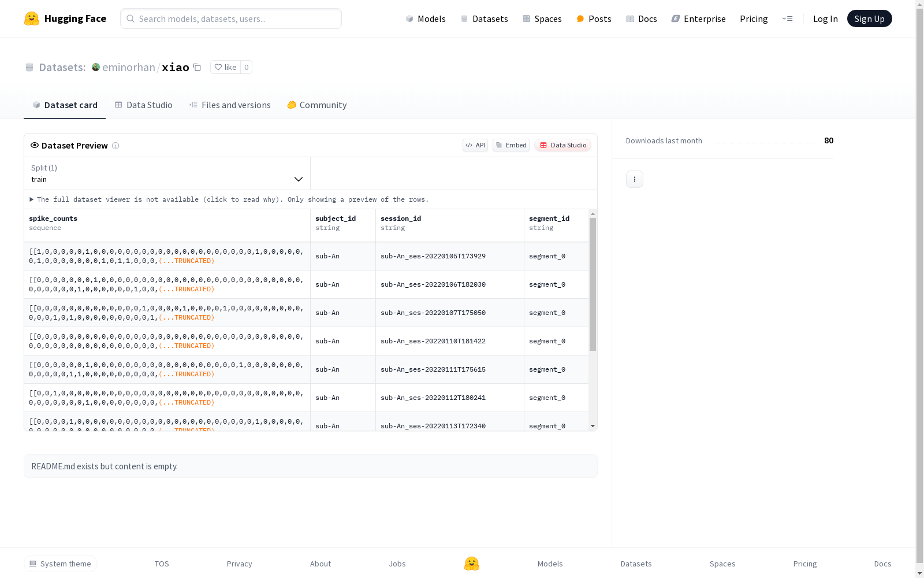Image resolution: width=924 pixels, height=578 pixels.
Task: Click the info icon next to Dataset Preview
Action: [115, 146]
